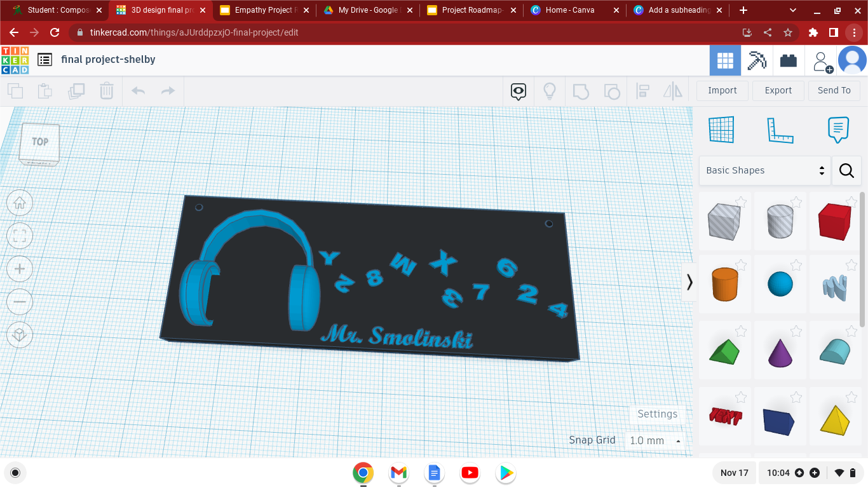
Task: Click the Mirror/Flip tool icon
Action: pyautogui.click(x=672, y=91)
